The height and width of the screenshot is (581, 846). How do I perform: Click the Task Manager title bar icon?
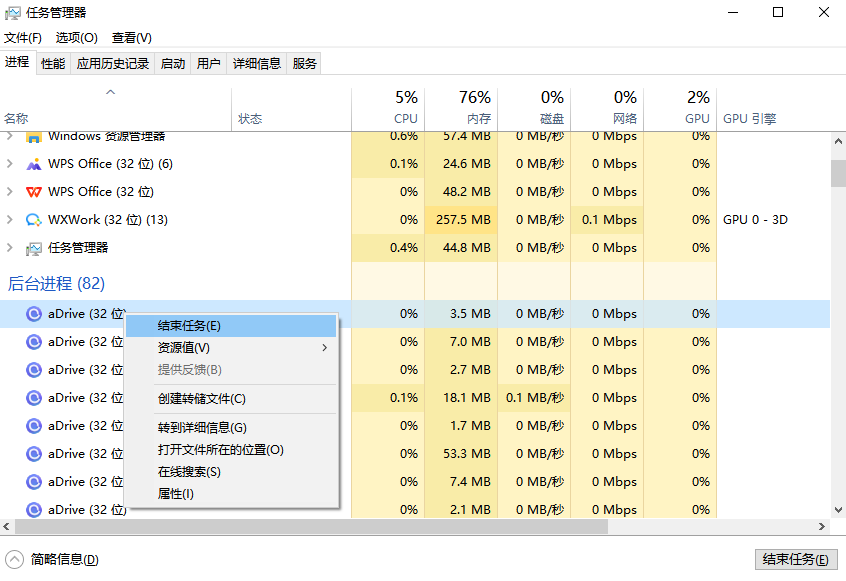click(14, 12)
